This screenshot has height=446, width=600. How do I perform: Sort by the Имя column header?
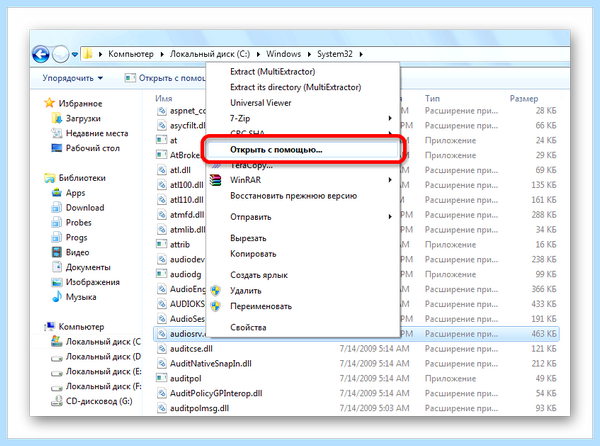(163, 98)
